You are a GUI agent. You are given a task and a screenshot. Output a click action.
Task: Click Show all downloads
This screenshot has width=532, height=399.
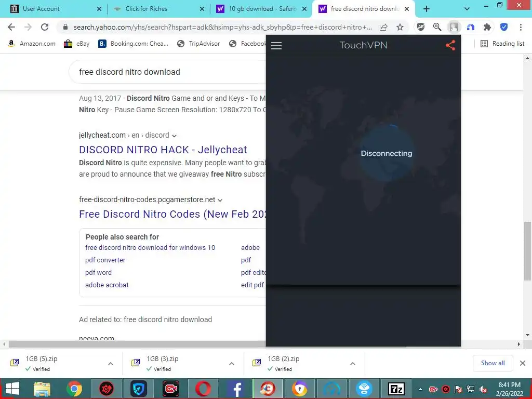coord(493,363)
